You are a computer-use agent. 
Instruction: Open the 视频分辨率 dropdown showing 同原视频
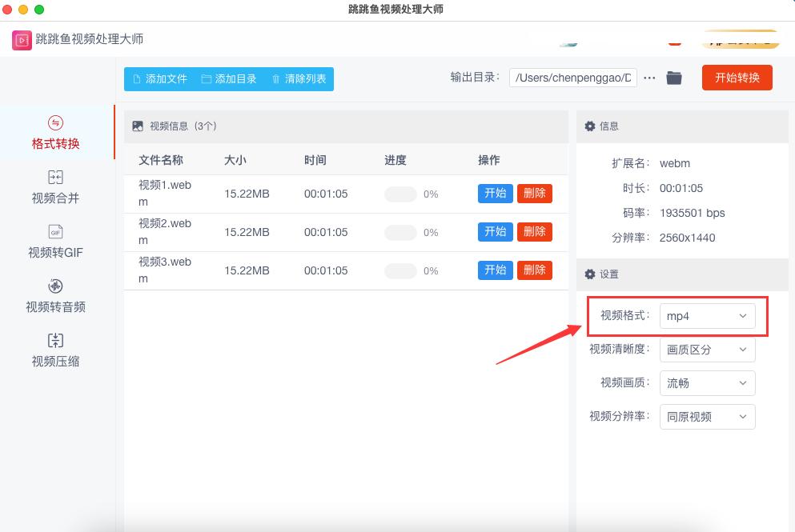707,417
